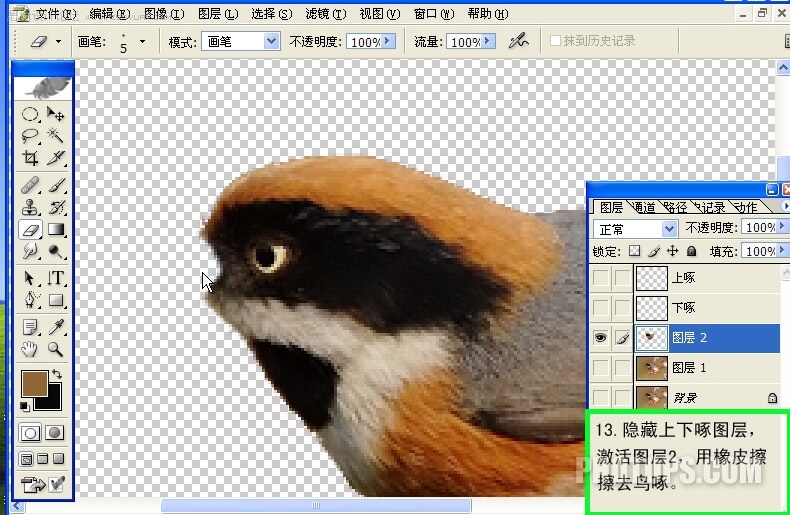Open the layers panel flyout menu
Viewport: 790px width, 515px height.
(785, 206)
